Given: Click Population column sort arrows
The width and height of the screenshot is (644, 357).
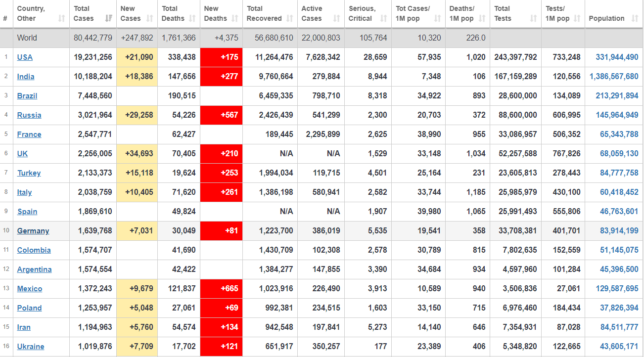Looking at the screenshot, I should coord(635,19).
